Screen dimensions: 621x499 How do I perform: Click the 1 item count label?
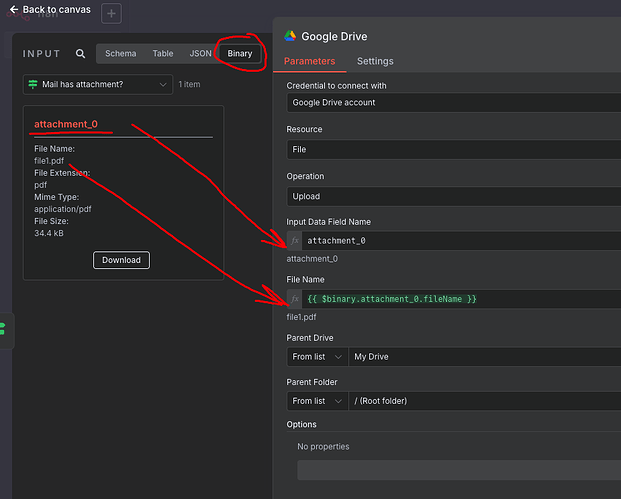189,84
